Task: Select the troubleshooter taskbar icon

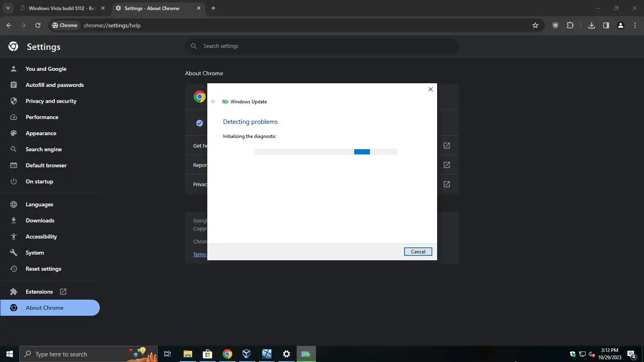Action: click(x=306, y=354)
